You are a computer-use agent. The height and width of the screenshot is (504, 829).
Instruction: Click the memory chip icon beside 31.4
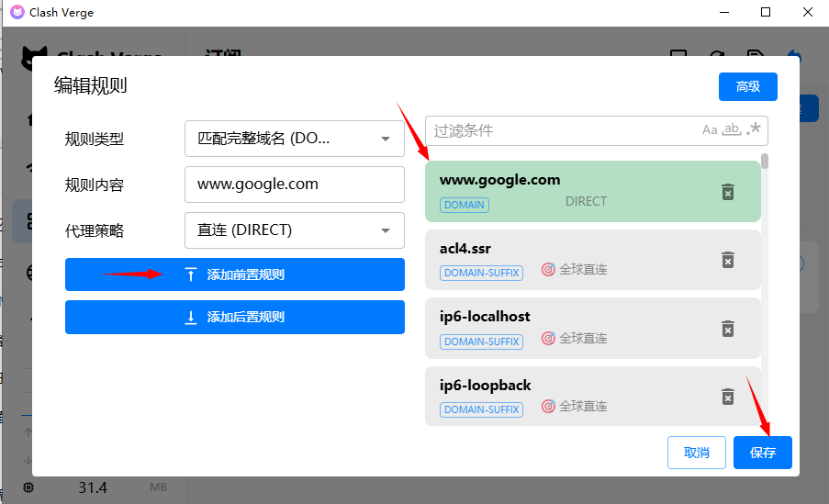pos(28,487)
